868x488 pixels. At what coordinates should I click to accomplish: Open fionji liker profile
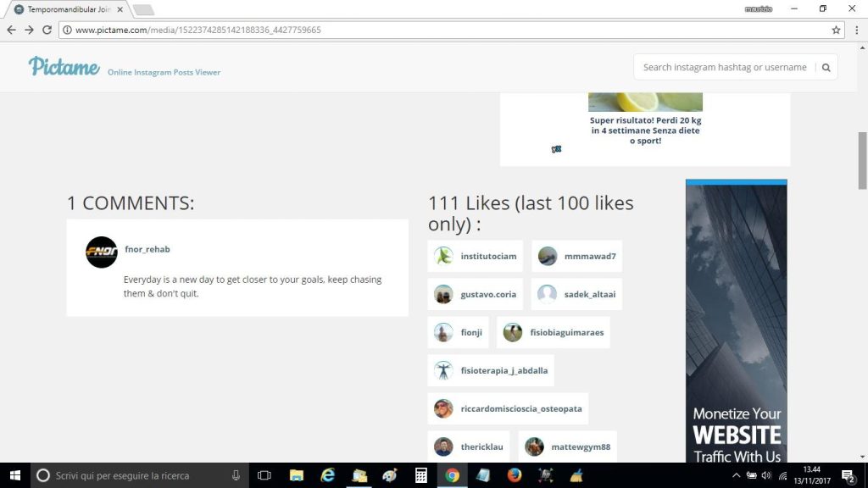click(x=458, y=332)
